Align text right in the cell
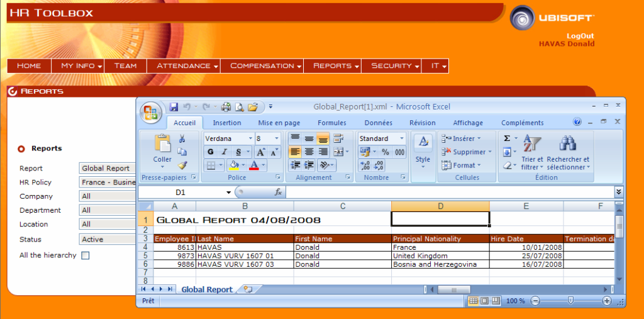644x319 pixels. tap(323, 152)
